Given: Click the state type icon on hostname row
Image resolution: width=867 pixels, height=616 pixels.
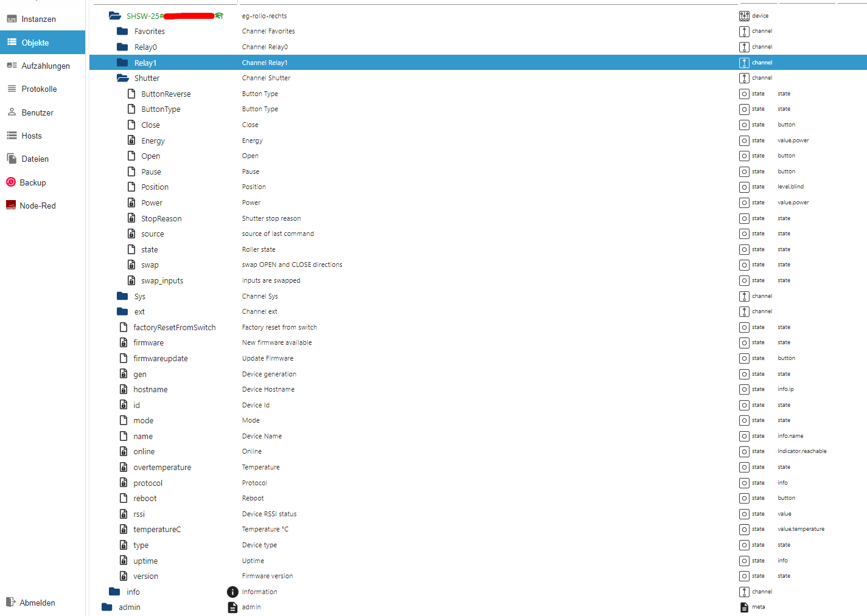Looking at the screenshot, I should pos(744,389).
